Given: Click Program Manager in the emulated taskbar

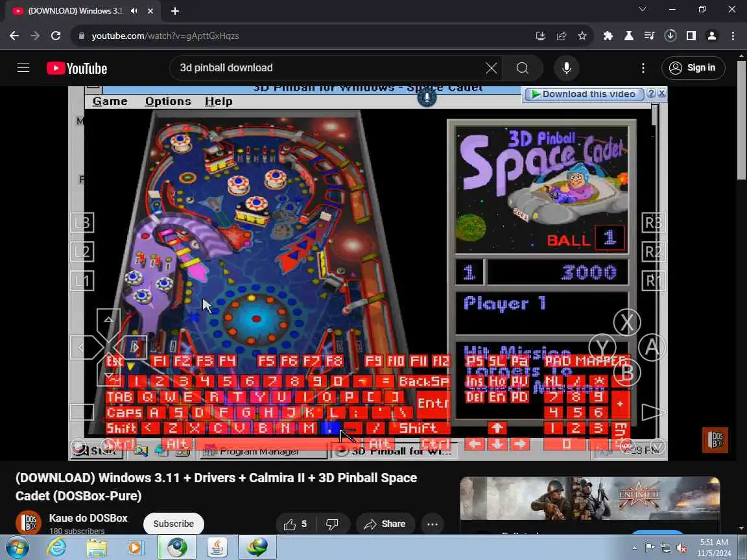Looking at the screenshot, I should [263, 451].
